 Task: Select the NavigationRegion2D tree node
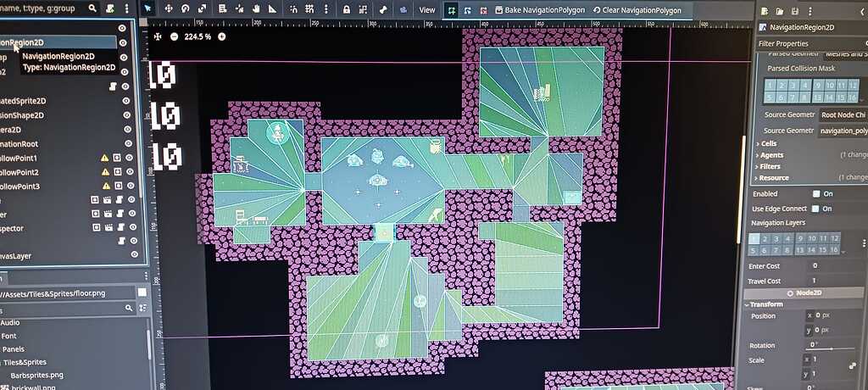[58, 42]
